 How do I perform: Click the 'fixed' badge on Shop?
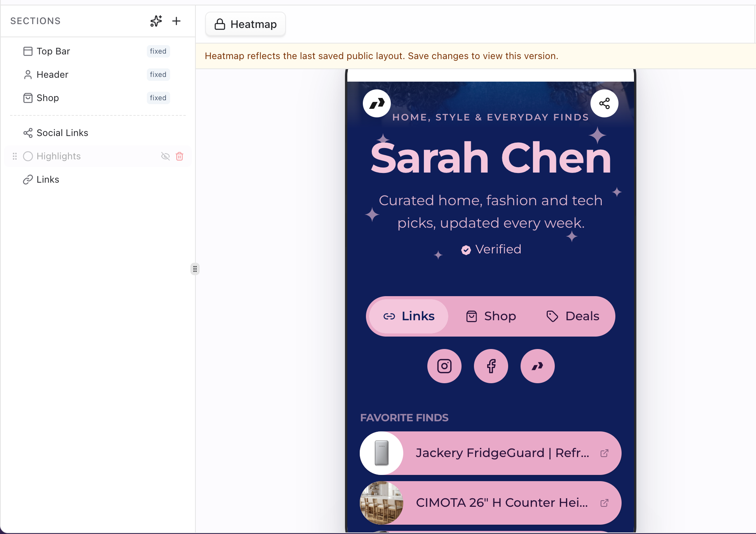coord(158,98)
